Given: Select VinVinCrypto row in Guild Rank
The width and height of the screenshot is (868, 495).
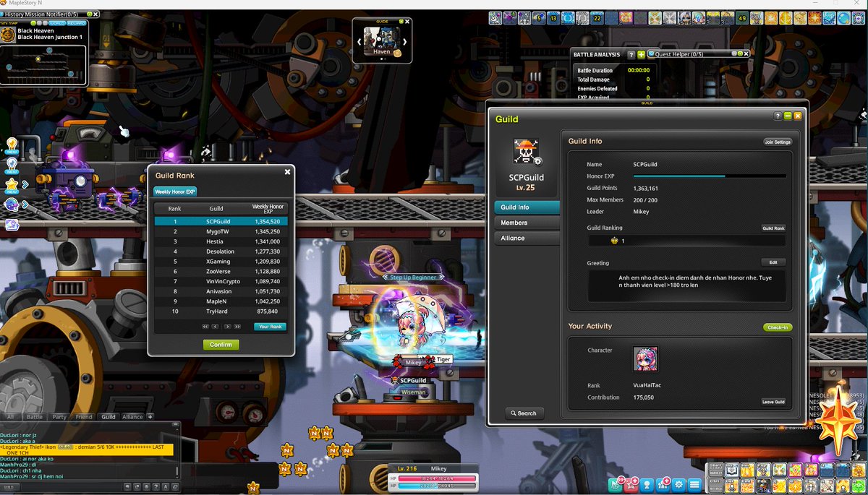Looking at the screenshot, I should (221, 281).
